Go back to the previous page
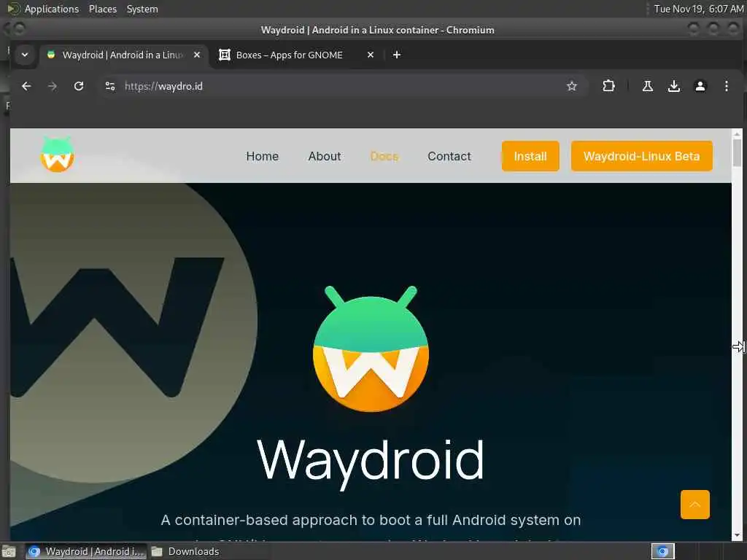Image resolution: width=747 pixels, height=560 pixels. (26, 86)
